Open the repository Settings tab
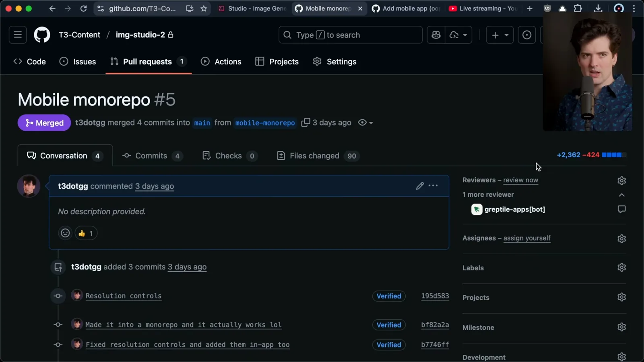Viewport: 644px width, 362px height. point(335,62)
